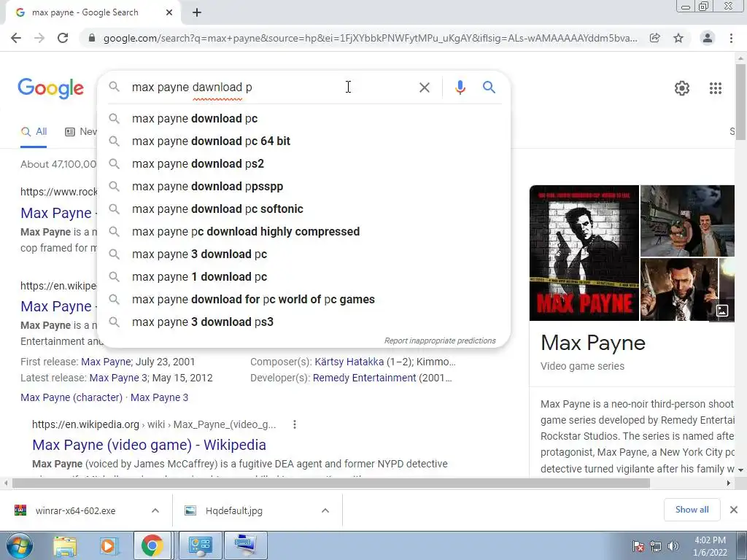Screen dimensions: 747x560
Task: Launch Windows Media Player from taskbar
Action: pos(108,545)
